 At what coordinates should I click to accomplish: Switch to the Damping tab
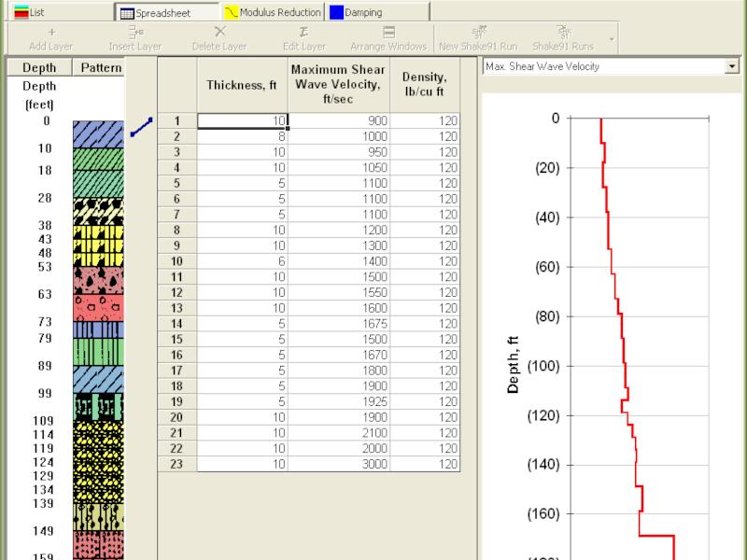pos(378,12)
